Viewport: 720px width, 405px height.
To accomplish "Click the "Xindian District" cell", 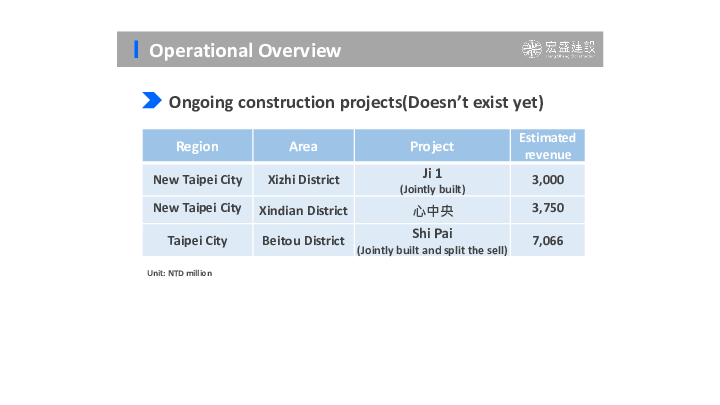I will click(303, 210).
